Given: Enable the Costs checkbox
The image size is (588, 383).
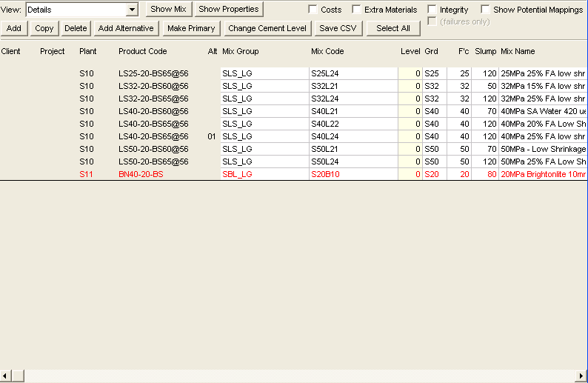Looking at the screenshot, I should coord(313,10).
